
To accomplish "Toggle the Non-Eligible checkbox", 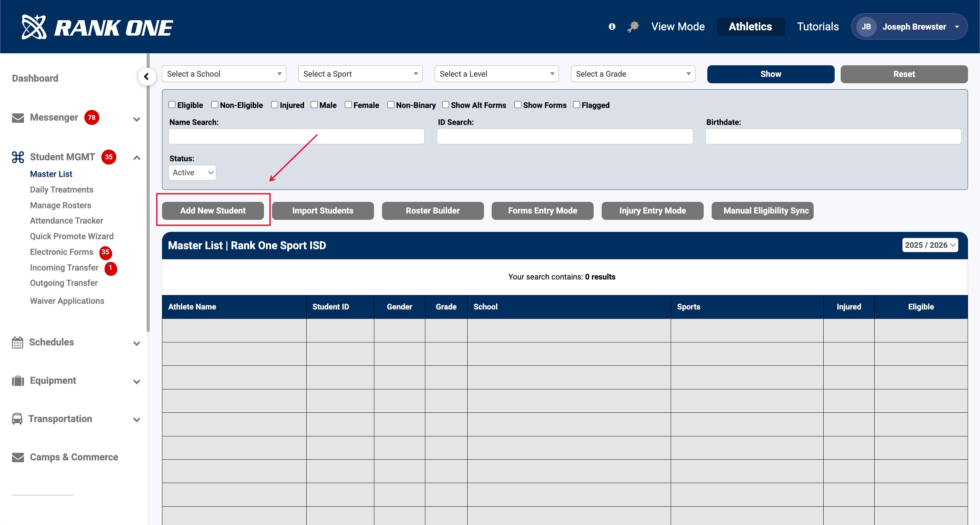I will tap(215, 105).
